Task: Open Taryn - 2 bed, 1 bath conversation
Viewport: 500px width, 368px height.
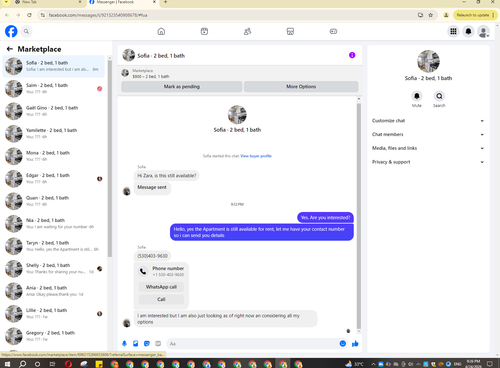Action: point(53,246)
